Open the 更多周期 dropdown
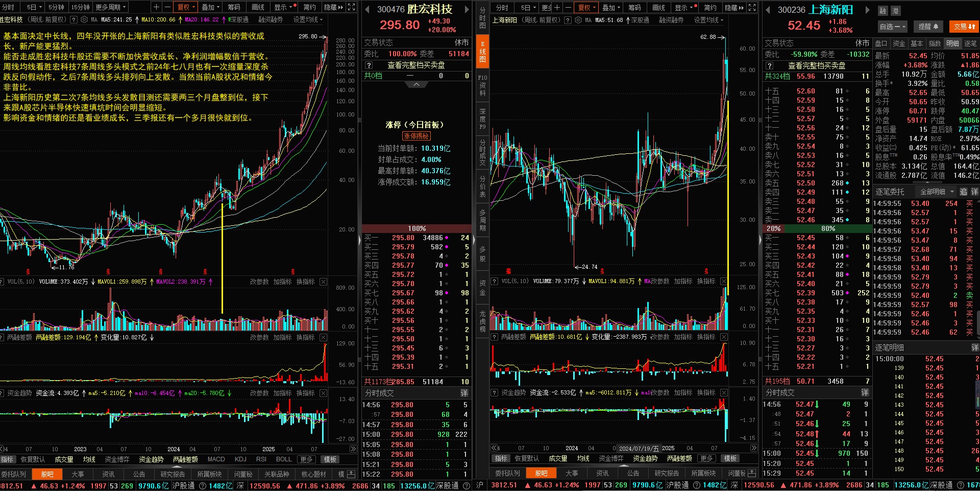Screen dimensions: 980x491 pos(110,7)
